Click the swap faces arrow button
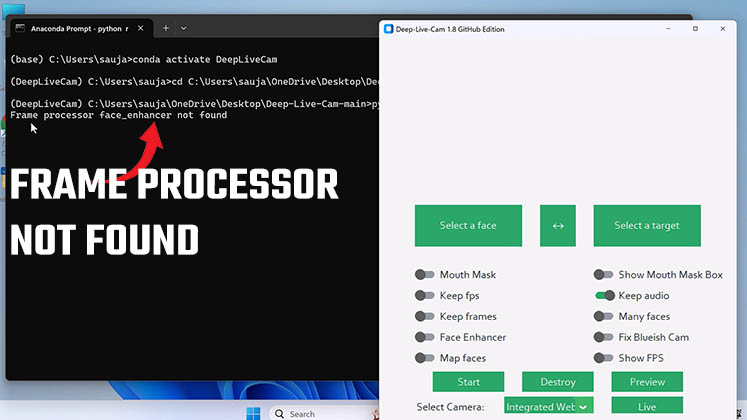 point(557,226)
